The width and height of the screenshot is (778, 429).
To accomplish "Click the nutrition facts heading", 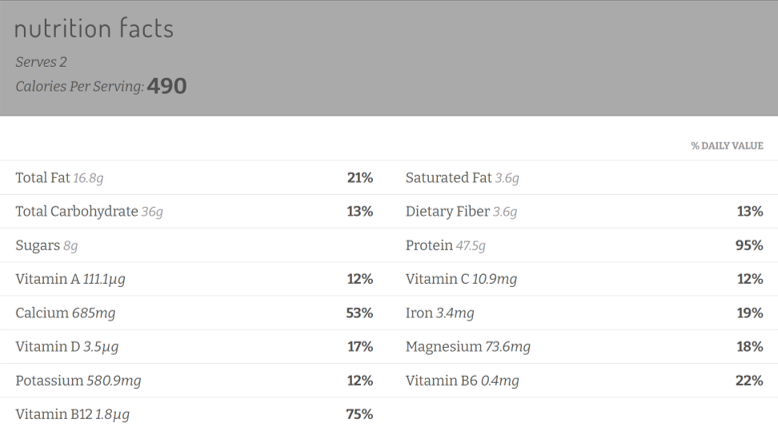I will pos(94,28).
